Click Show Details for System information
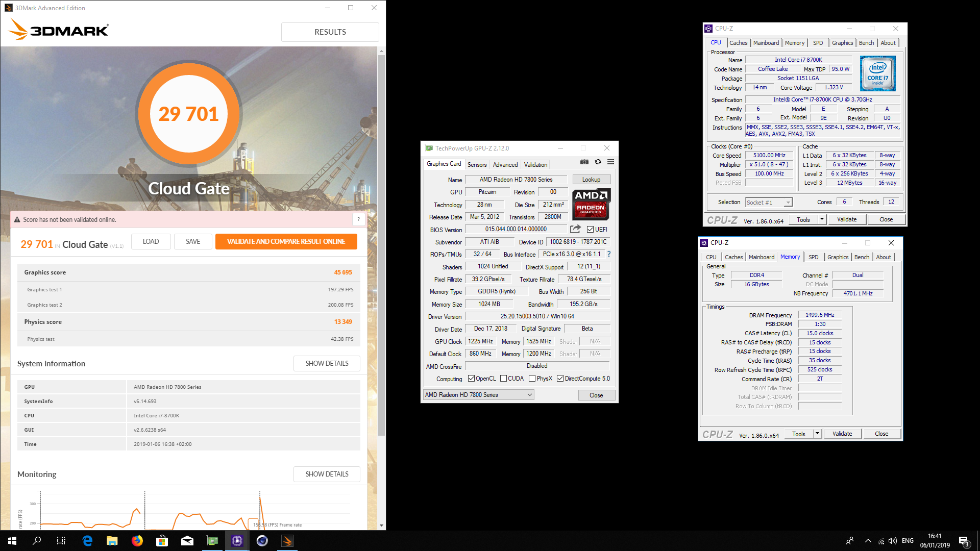This screenshot has width=980, height=551. (327, 363)
